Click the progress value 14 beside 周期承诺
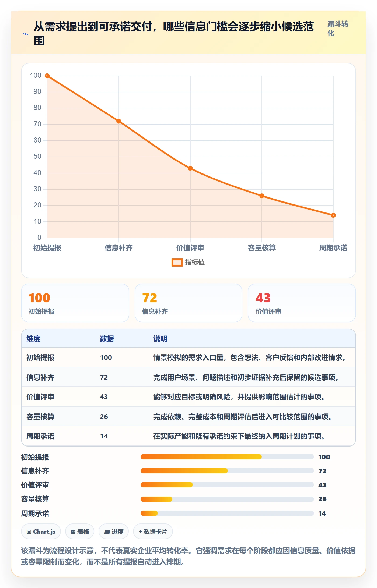Image resolution: width=377 pixels, height=588 pixels. [x=322, y=513]
